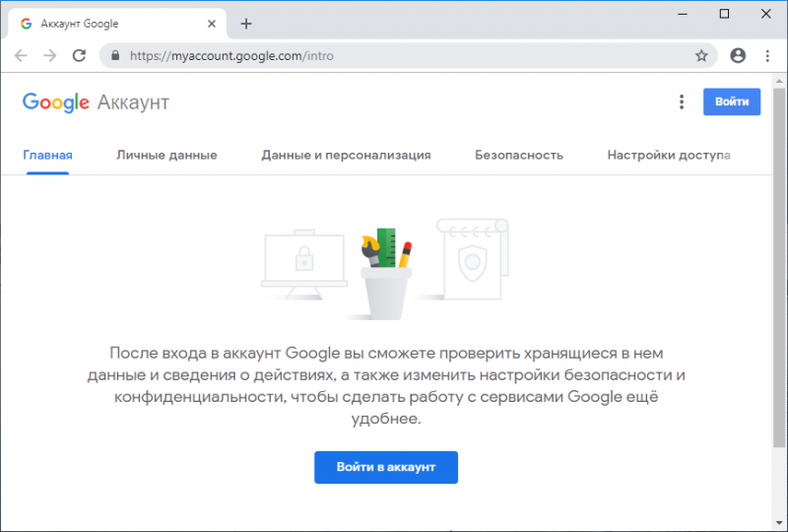Click the browser forward arrow
788x532 pixels.
click(x=50, y=55)
